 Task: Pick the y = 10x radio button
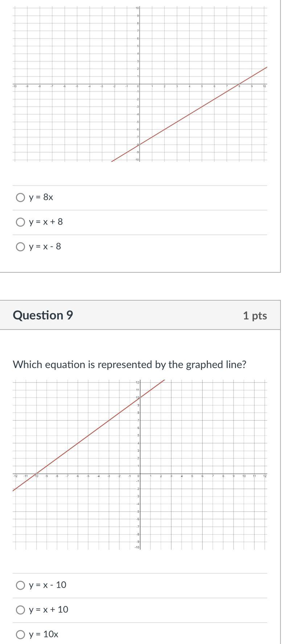21,634
